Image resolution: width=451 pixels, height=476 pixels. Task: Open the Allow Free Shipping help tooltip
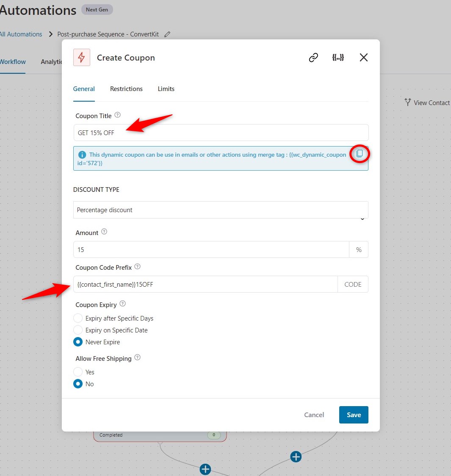pyautogui.click(x=137, y=357)
